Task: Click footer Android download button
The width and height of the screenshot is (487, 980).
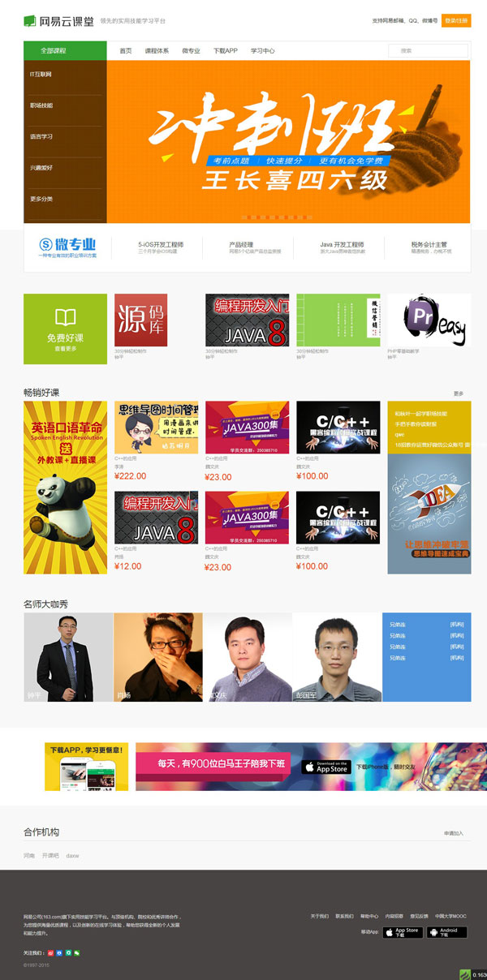Action: (447, 932)
